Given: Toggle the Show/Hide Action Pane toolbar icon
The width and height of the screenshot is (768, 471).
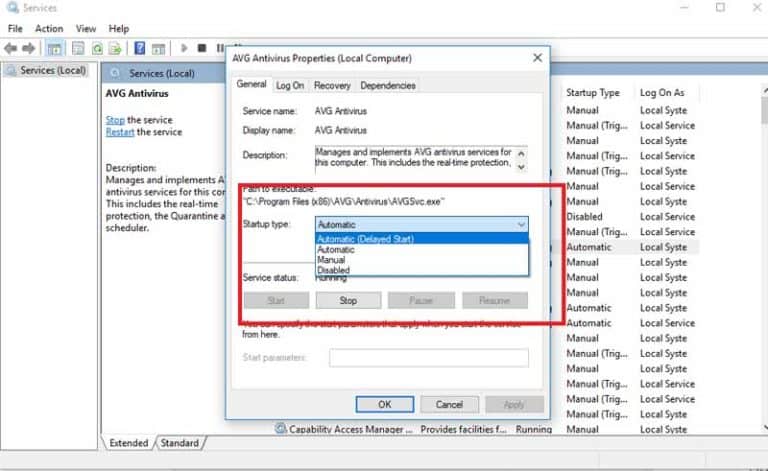Looking at the screenshot, I should coord(158,48).
